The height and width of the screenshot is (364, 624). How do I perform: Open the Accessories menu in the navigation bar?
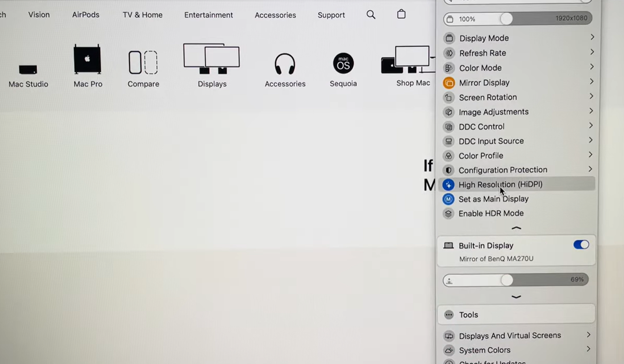point(275,15)
